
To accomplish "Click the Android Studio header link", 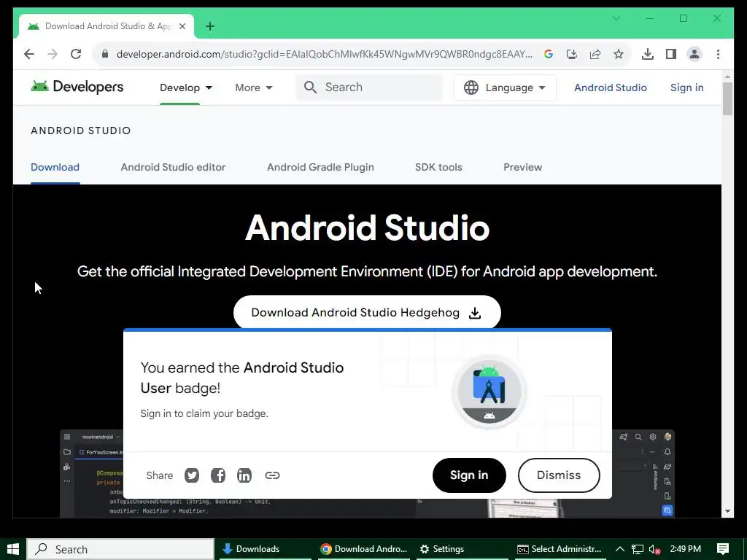I will click(611, 87).
